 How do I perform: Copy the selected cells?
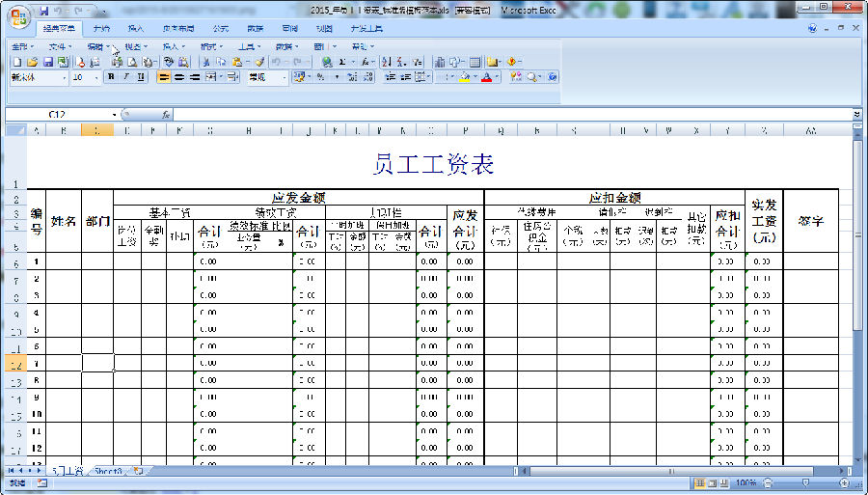pyautogui.click(x=222, y=62)
